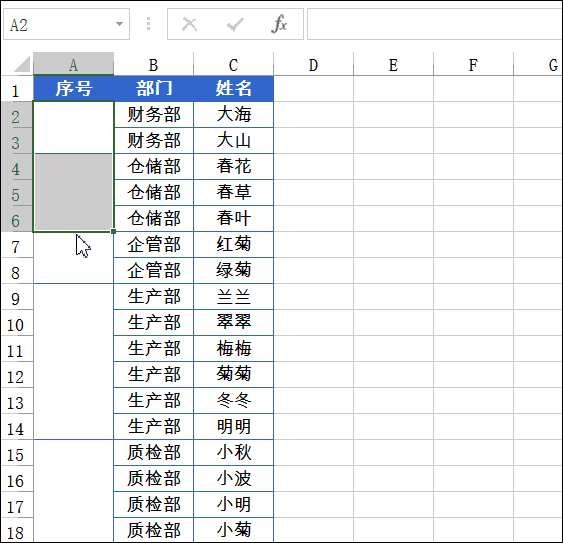
Task: Open the Name Box dropdown arrow
Action: (x=120, y=24)
